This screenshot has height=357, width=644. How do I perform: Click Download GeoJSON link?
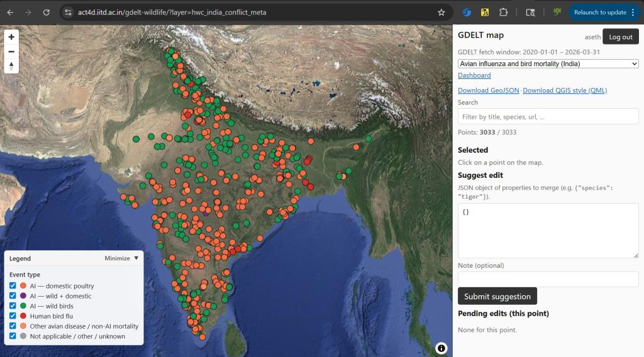tap(488, 91)
